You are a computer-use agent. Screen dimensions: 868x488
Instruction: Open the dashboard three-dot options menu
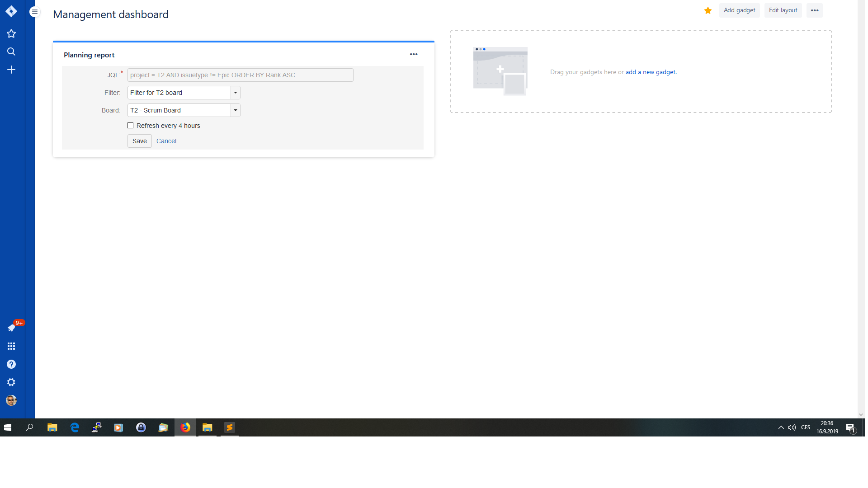click(x=814, y=10)
